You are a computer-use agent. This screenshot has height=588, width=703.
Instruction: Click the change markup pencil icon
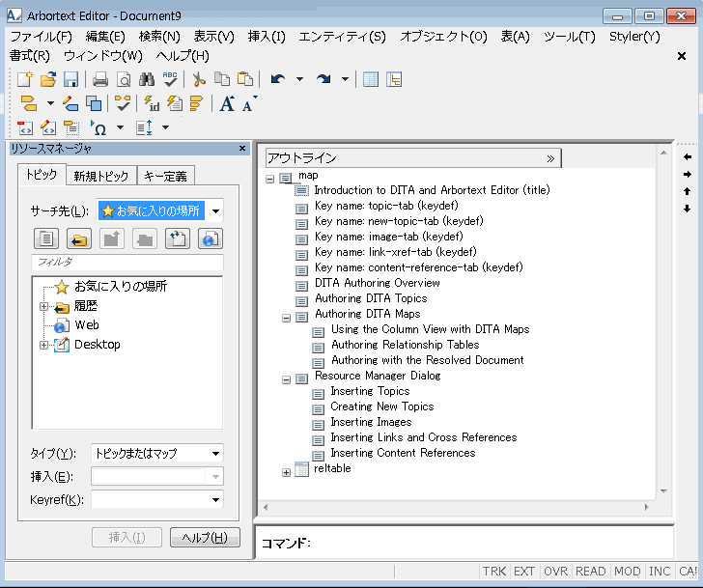pyautogui.click(x=70, y=103)
